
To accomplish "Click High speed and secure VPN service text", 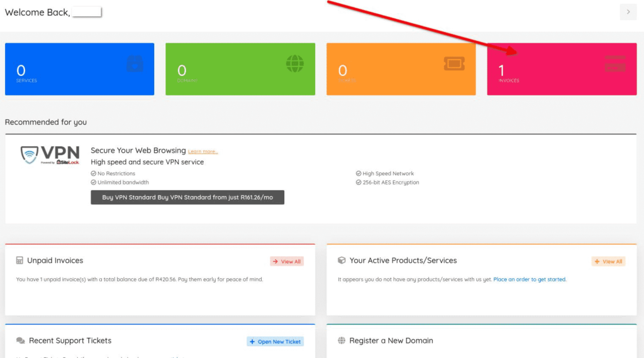I will point(147,162).
